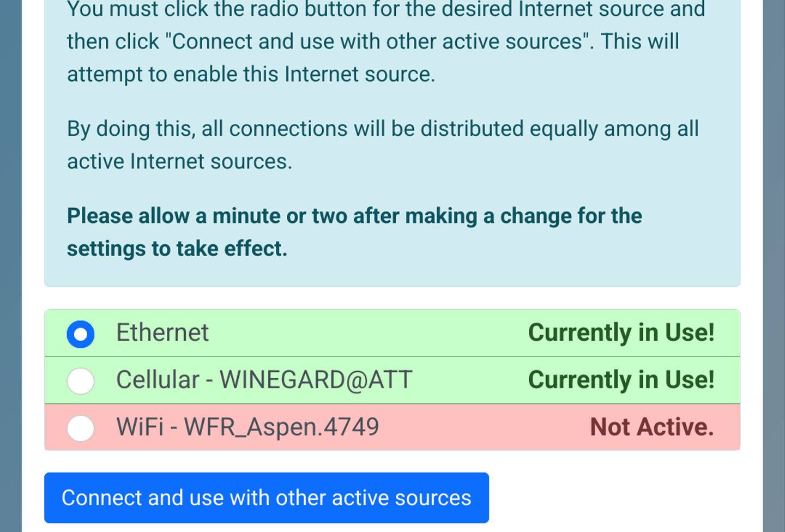Click the Cellular - WINEGARD@ATT label

click(x=264, y=380)
